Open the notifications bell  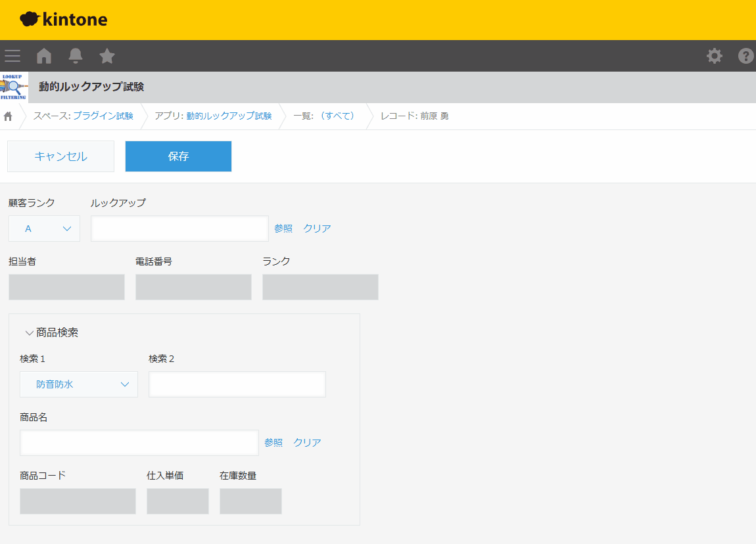[x=76, y=56]
